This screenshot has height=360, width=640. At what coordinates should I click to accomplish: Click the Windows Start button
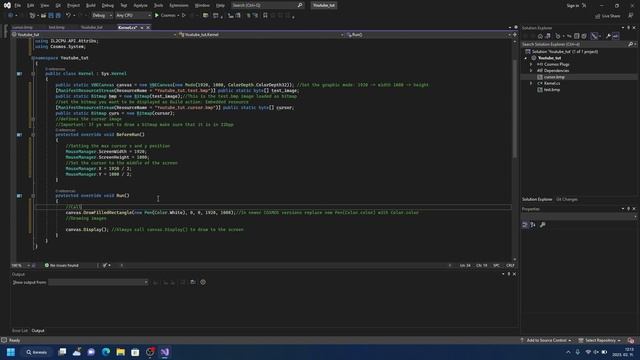(11, 352)
